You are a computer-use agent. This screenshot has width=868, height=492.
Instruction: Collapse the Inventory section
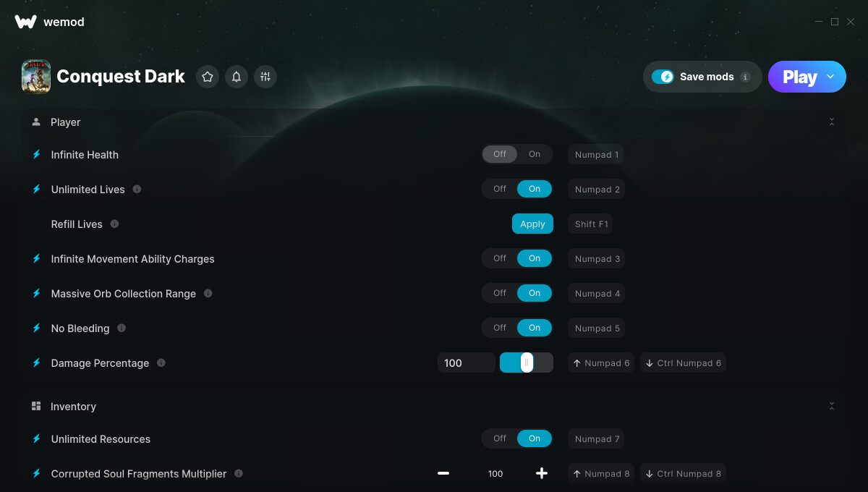point(832,407)
